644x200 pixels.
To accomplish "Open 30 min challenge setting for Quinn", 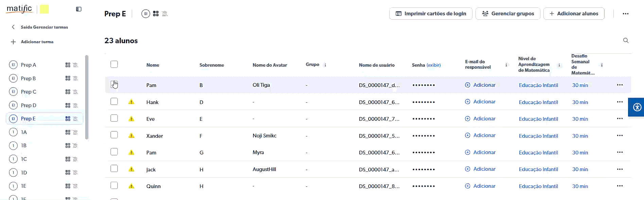I will [580, 186].
